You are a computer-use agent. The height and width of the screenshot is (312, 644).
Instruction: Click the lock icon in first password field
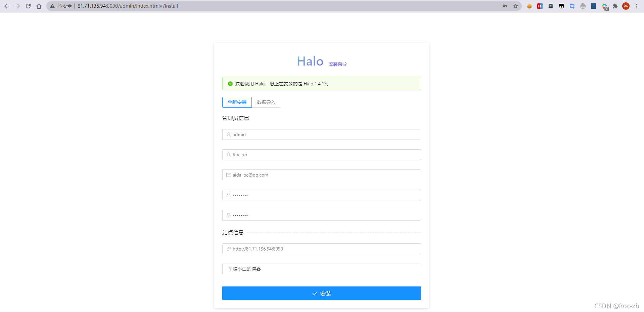pos(229,195)
